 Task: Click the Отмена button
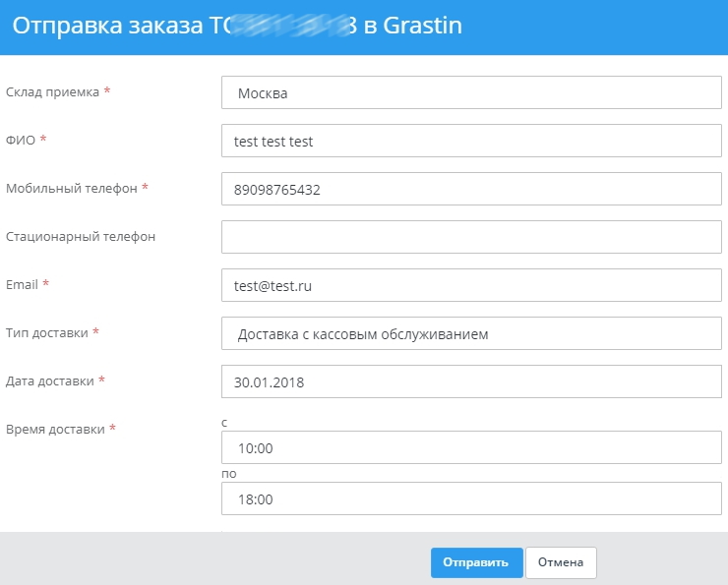(x=561, y=562)
